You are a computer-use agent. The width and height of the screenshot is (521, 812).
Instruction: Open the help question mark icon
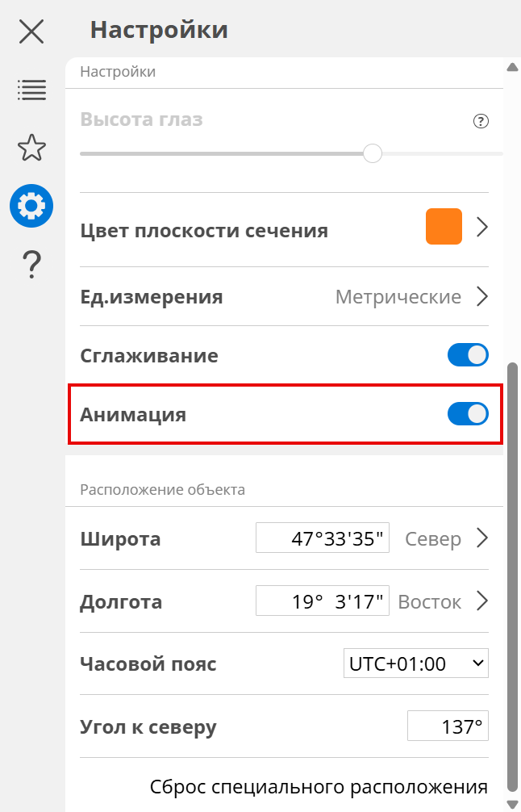coord(31,264)
